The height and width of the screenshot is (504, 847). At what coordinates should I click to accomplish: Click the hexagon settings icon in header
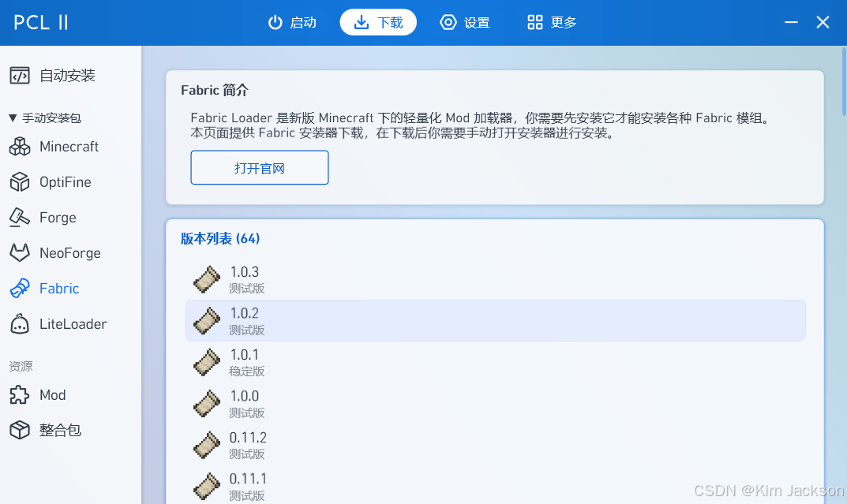448,22
